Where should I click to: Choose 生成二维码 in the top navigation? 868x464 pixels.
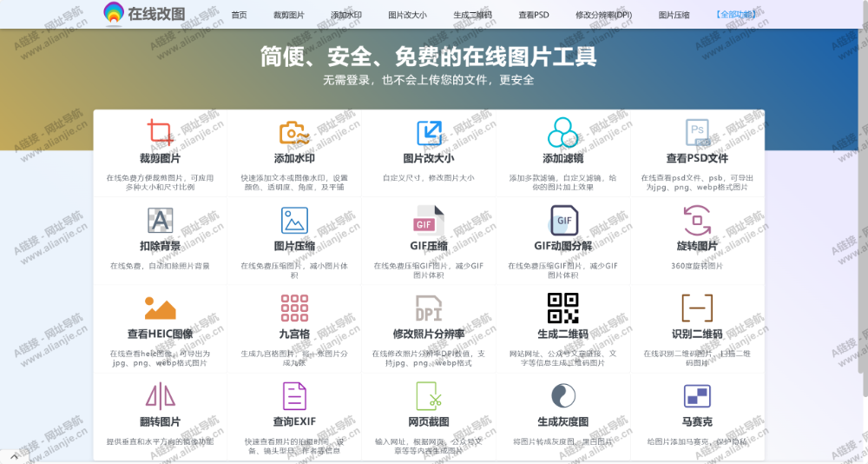point(472,15)
